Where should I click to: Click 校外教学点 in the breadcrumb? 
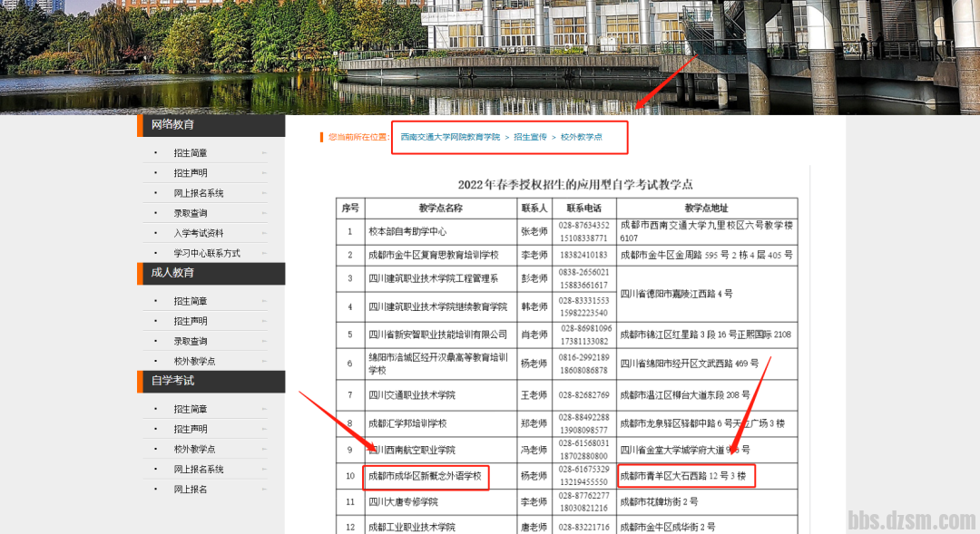(x=581, y=137)
